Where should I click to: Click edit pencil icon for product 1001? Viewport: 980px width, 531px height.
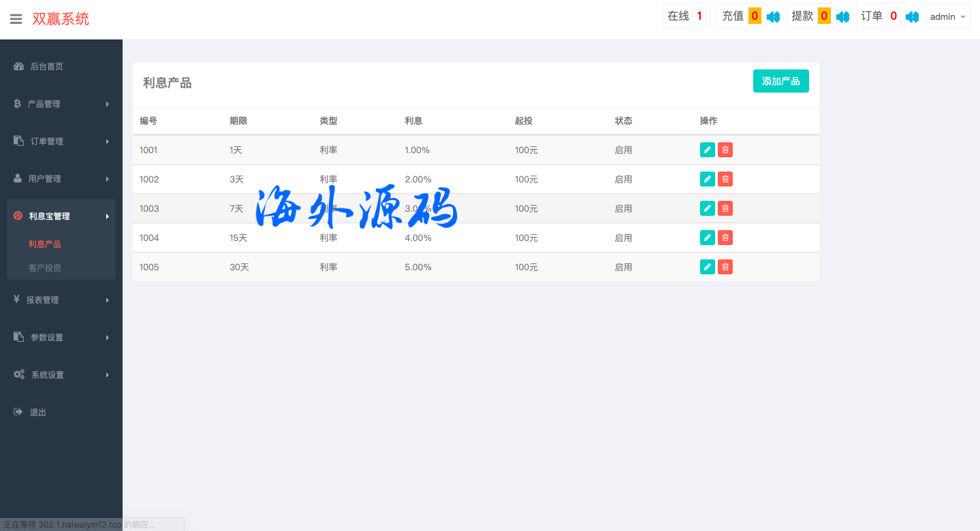tap(707, 150)
